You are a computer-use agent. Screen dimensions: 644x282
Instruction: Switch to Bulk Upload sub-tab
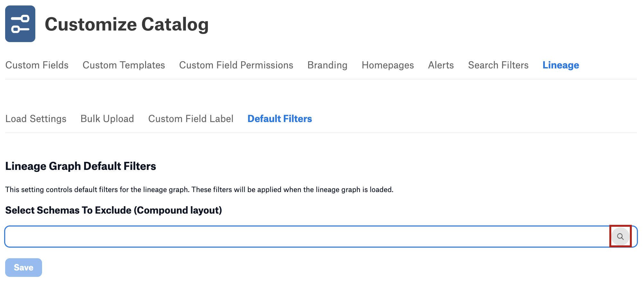[107, 119]
